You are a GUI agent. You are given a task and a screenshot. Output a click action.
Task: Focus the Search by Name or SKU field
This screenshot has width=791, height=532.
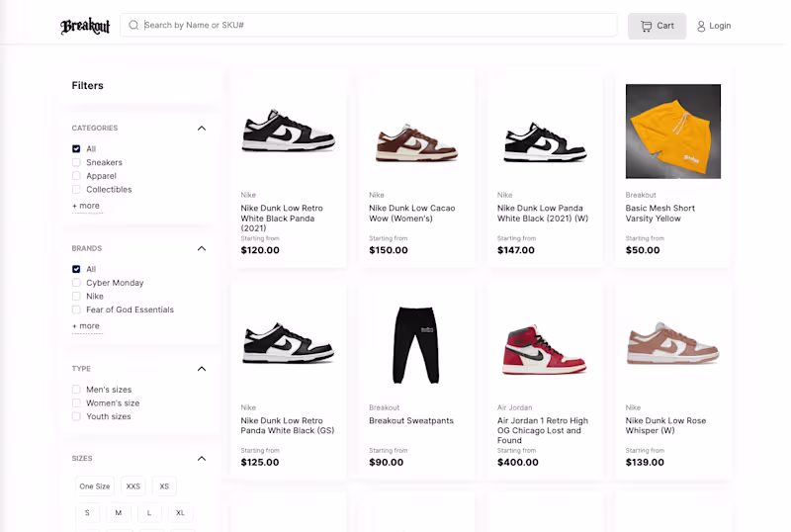[376, 26]
